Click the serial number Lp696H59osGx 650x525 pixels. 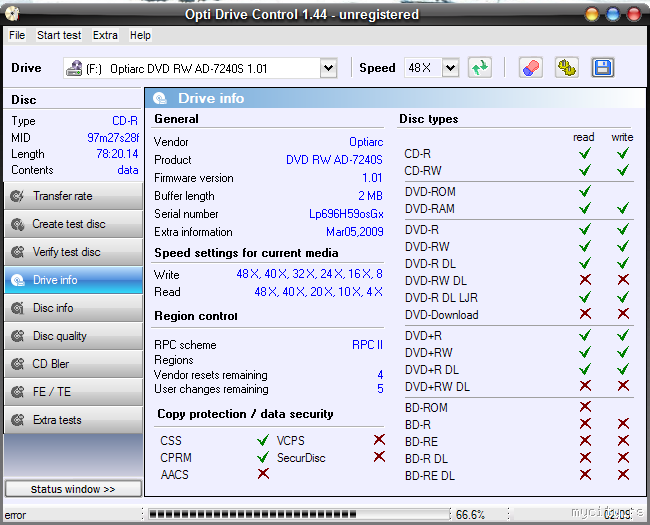[346, 214]
